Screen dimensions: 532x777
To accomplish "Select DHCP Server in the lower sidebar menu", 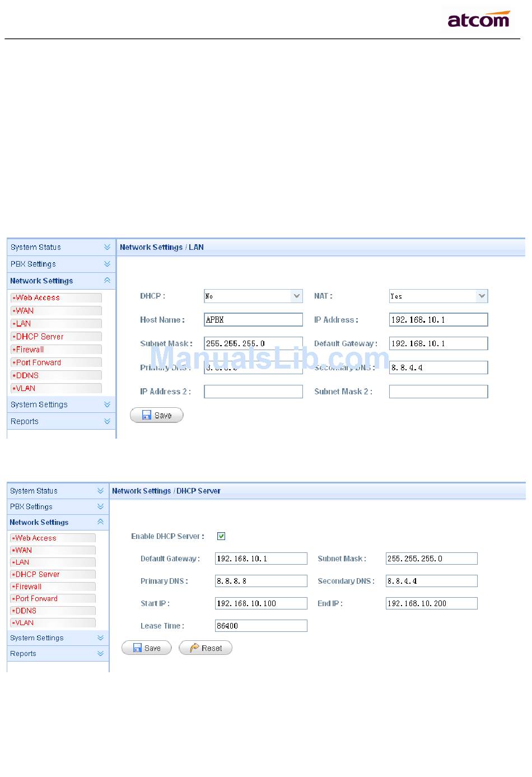I will pos(53,574).
